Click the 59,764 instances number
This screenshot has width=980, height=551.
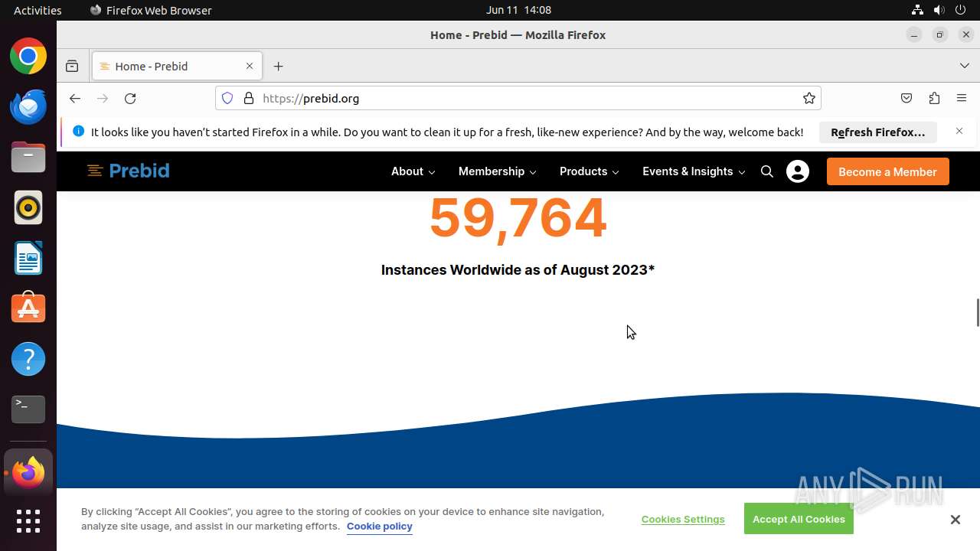518,219
